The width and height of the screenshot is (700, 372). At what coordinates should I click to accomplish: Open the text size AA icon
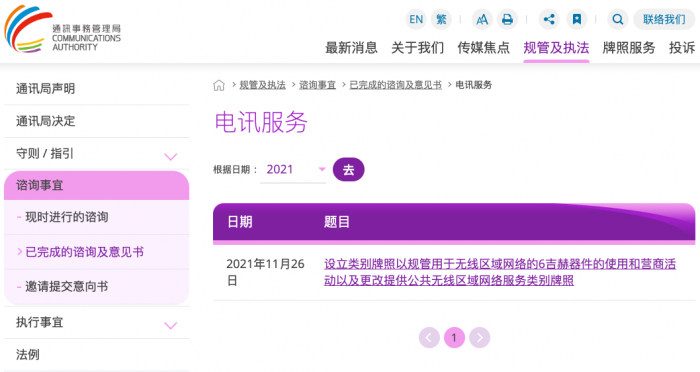[482, 20]
